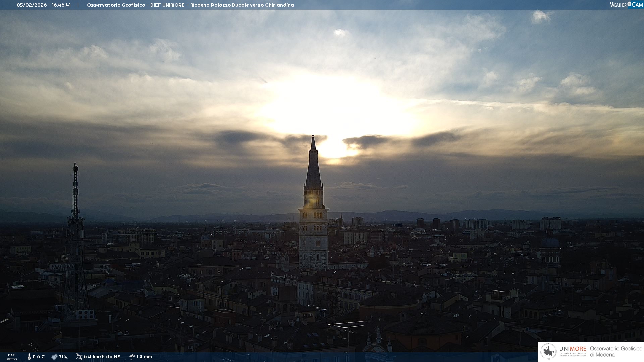Image resolution: width=644 pixels, height=362 pixels.
Task: Click the domed church on the right skyline
Action: [550, 242]
